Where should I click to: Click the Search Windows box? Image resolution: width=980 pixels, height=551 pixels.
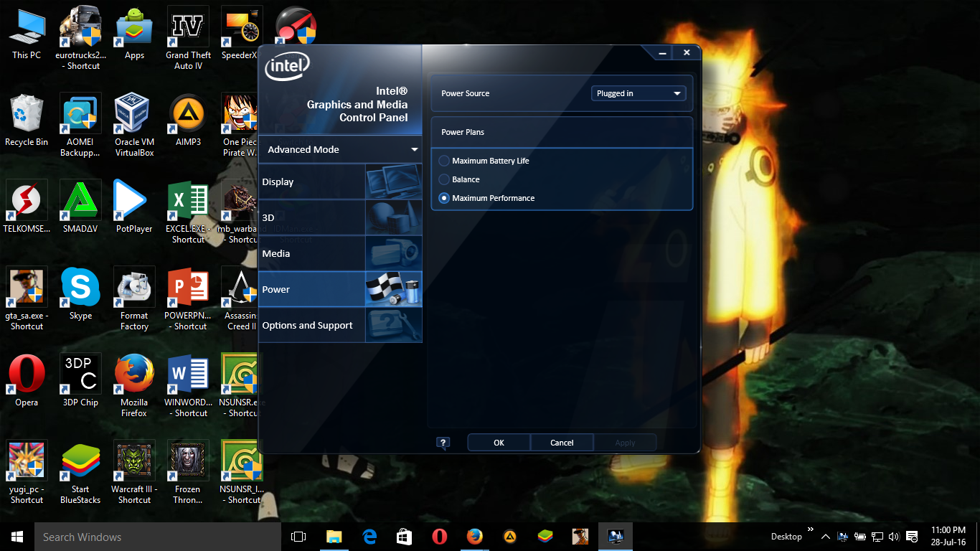[157, 537]
